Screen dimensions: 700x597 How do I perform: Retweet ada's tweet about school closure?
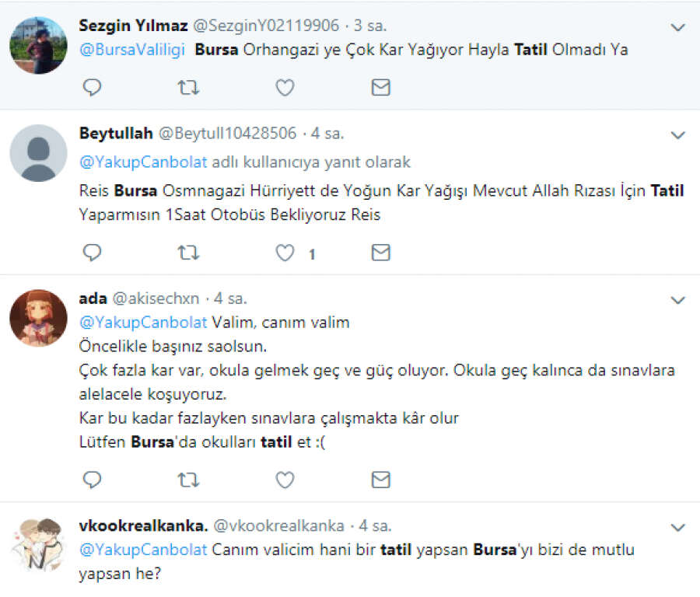(x=188, y=480)
